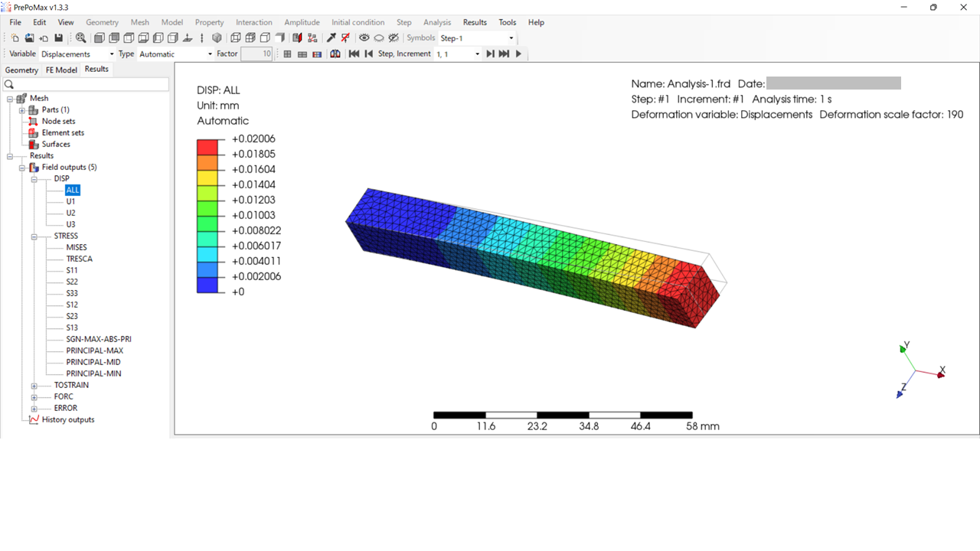Viewport: 980px width, 551px height.
Task: Jump to last increment
Action: [x=504, y=54]
